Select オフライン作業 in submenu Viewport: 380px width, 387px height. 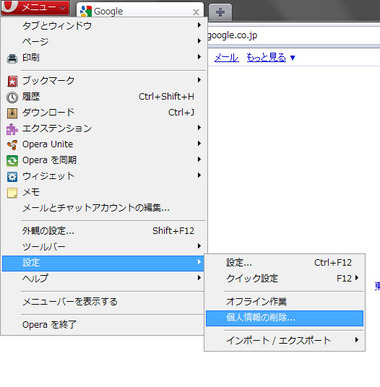pos(285,302)
